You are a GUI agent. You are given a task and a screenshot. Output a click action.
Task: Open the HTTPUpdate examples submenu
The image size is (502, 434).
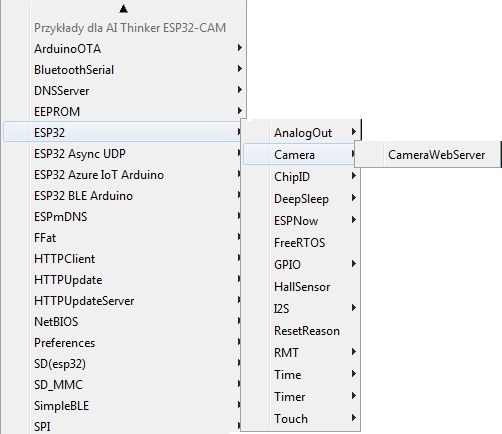[x=122, y=280]
